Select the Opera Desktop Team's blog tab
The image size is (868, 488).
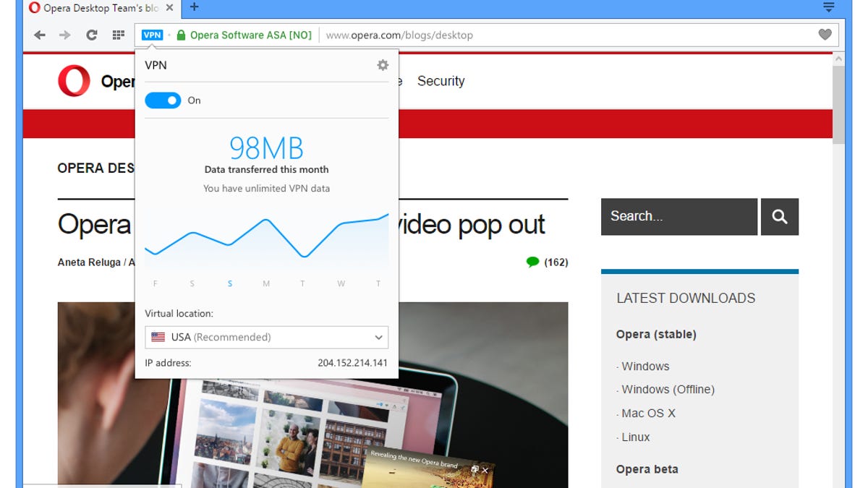[94, 8]
